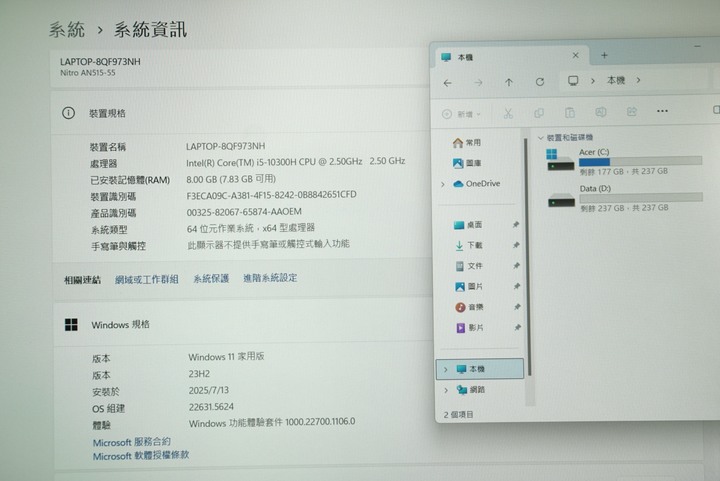
Task: Open 系統保護 link
Action: 211,279
